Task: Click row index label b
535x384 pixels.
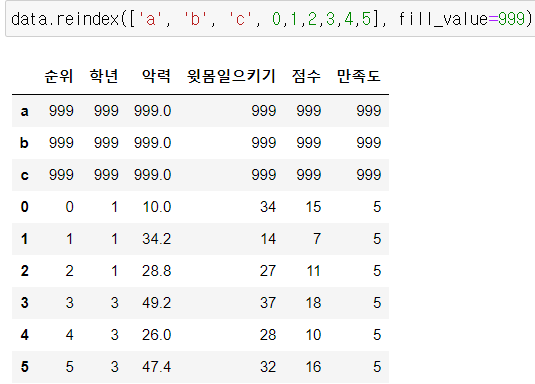Action: (24, 143)
